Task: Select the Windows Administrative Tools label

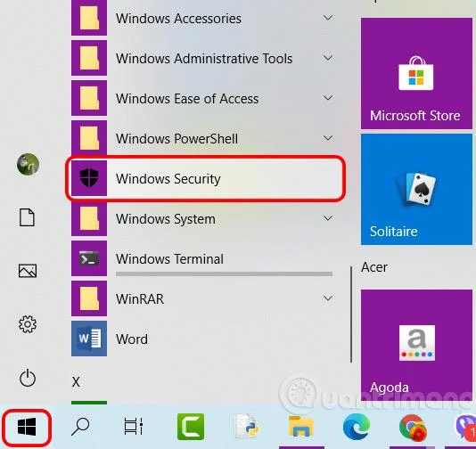Action: coord(204,59)
